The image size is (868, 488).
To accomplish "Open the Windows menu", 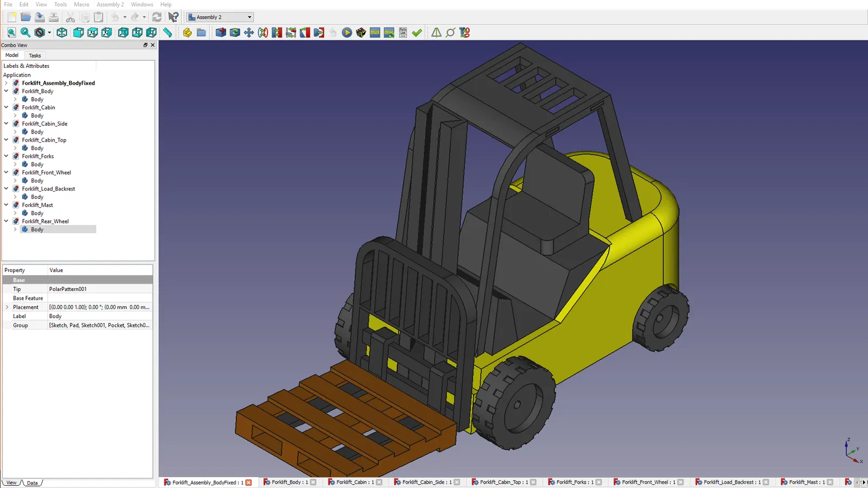I will 142,4.
